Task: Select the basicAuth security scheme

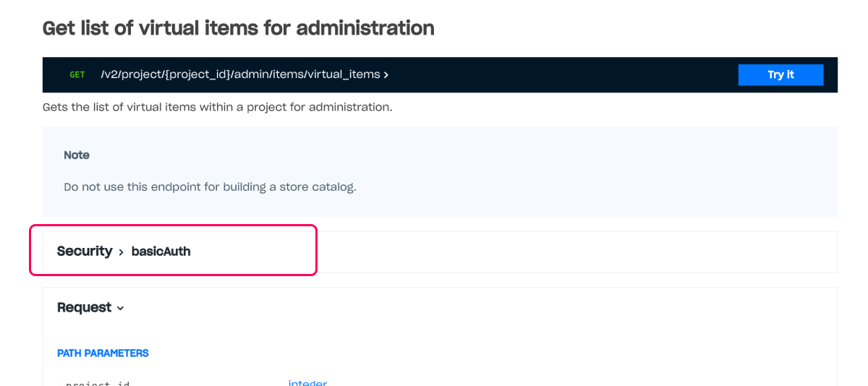Action: [x=161, y=252]
